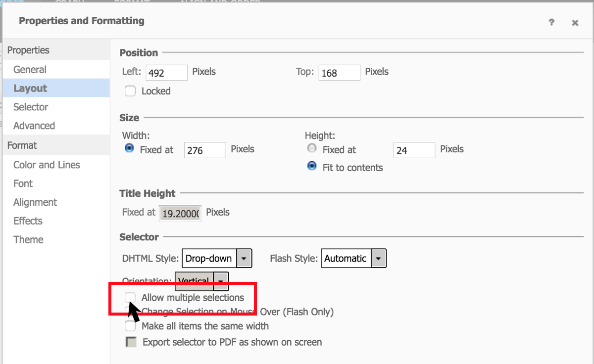Check Allow multiple selections
This screenshot has height=364, width=594.
(x=131, y=297)
